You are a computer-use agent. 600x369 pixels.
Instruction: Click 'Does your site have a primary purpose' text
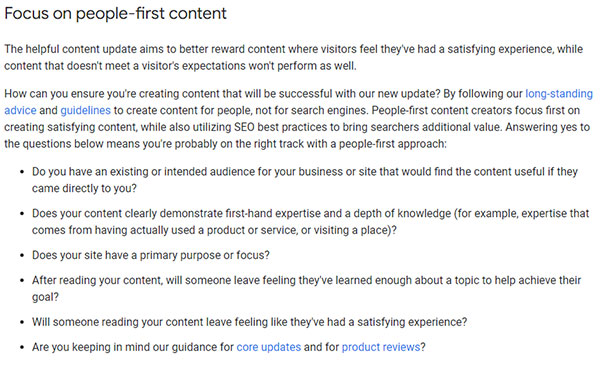(151, 255)
